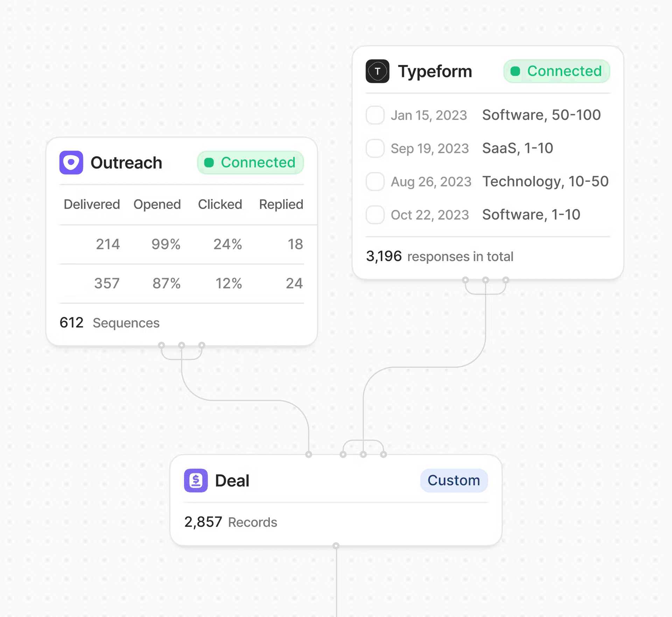This screenshot has height=617, width=672.
Task: Click the connector node below Deal card
Action: (336, 546)
